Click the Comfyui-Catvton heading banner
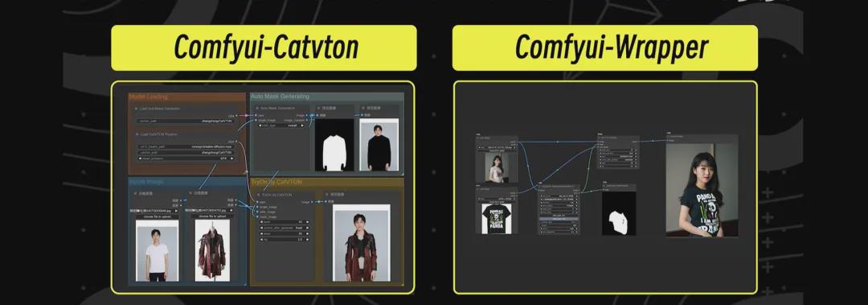868x305 pixels. click(264, 47)
